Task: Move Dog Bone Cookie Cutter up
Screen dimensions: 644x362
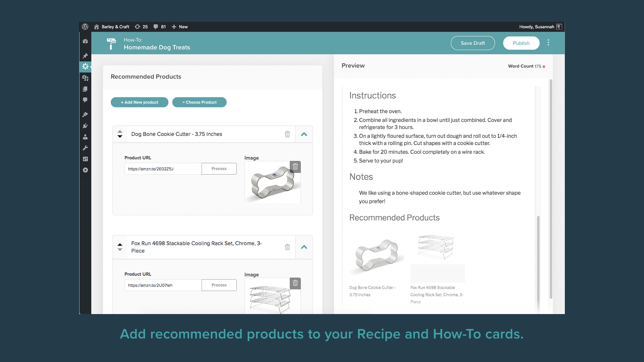Action: point(120,131)
